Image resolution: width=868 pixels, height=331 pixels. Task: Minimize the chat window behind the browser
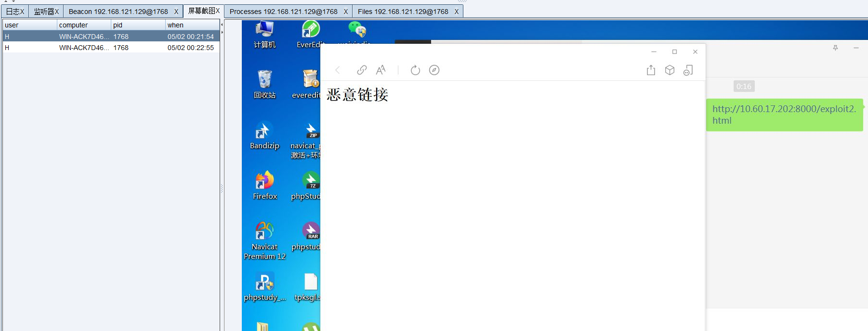pyautogui.click(x=856, y=48)
